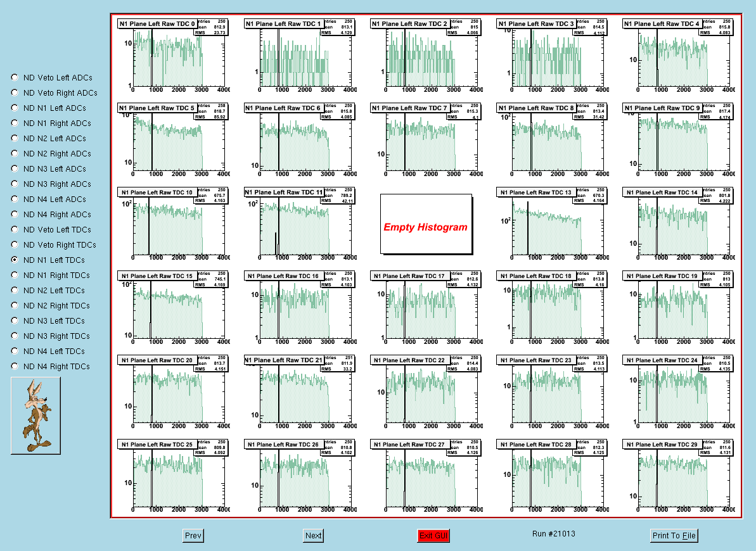Select the N1 Plane Left Raw TDC 25 histogram
756x551 pixels.
point(174,476)
